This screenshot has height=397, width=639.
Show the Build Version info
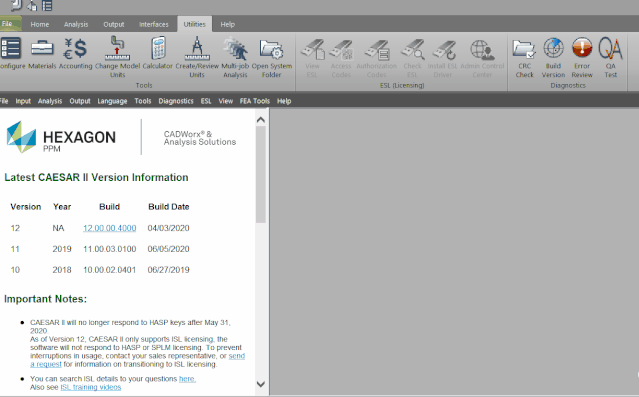[x=553, y=58]
